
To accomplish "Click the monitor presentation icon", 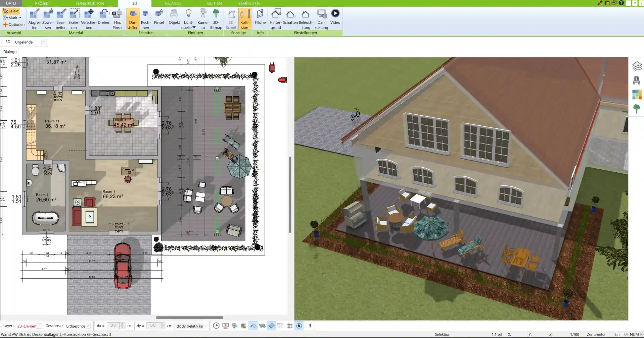I will 225,326.
